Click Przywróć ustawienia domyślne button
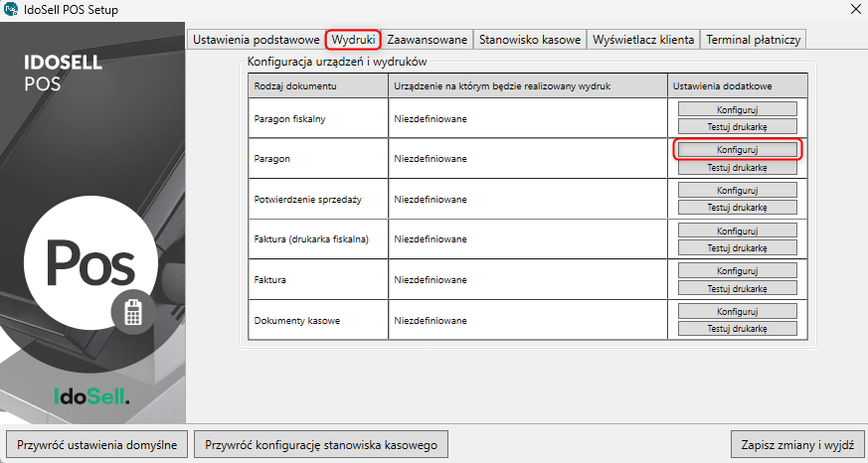Viewport: 868px width, 463px height. (x=96, y=445)
